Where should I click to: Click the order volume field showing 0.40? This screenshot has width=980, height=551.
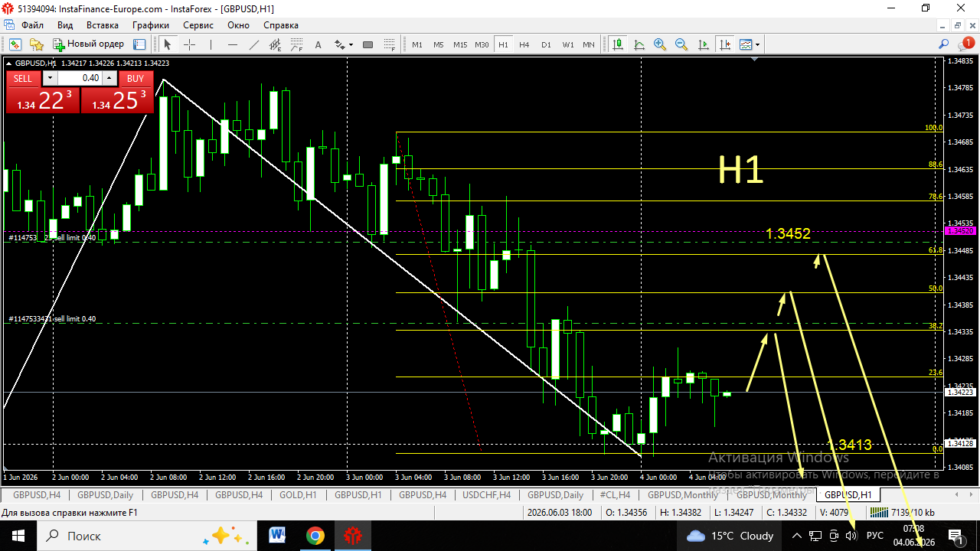(80, 78)
